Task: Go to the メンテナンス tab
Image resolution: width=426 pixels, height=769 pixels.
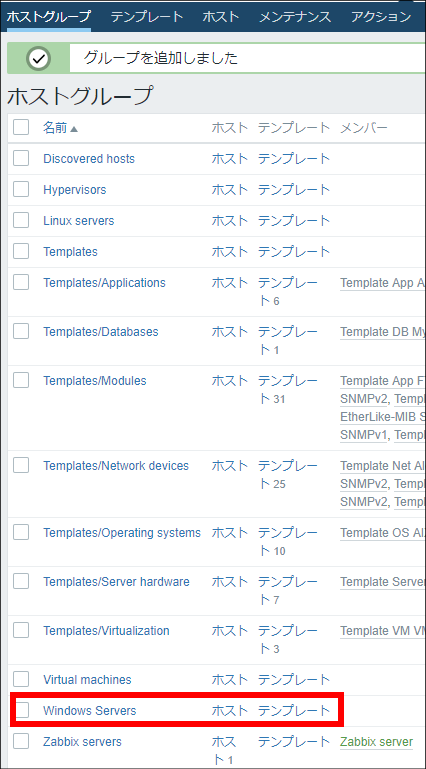Action: point(295,16)
